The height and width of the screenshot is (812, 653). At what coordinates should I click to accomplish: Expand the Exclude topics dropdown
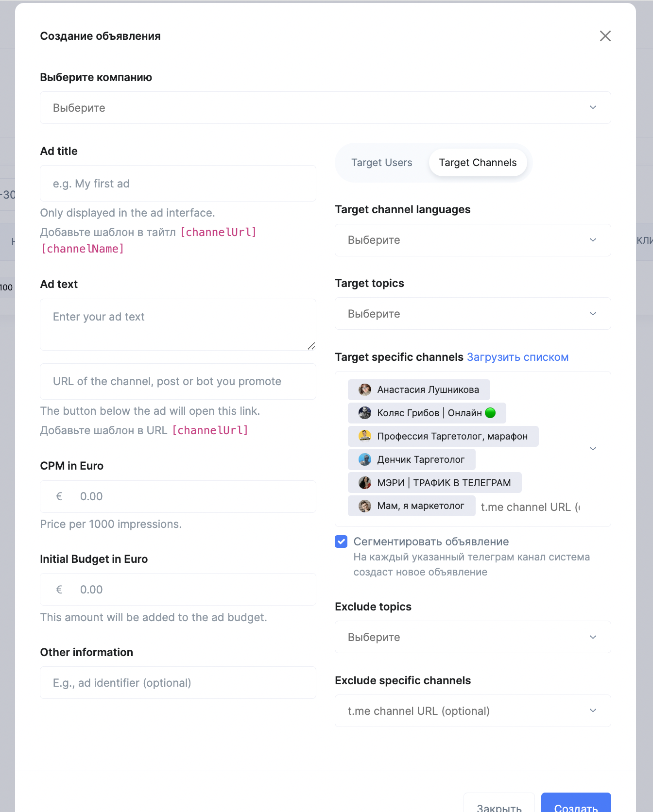472,637
